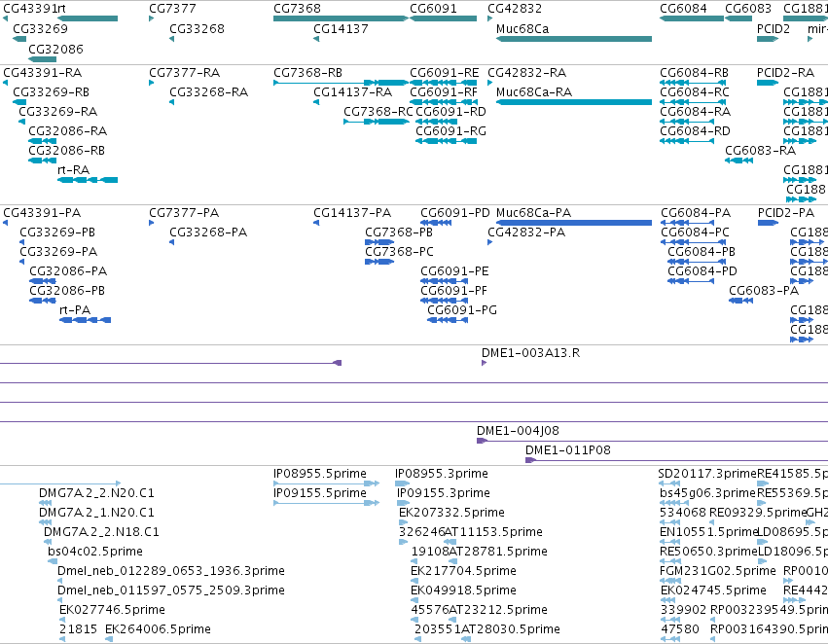
Task: Click the DME1-004J08 clone feature
Action: point(652,441)
